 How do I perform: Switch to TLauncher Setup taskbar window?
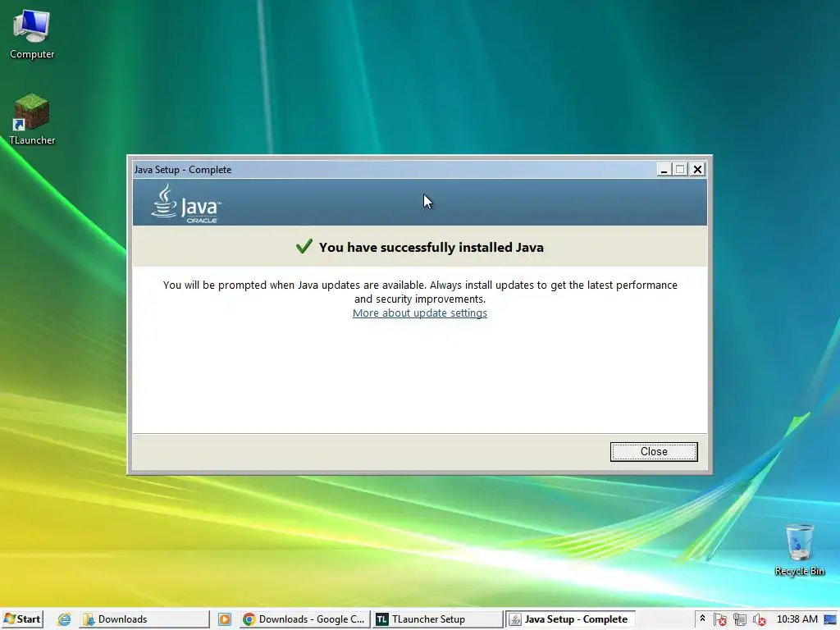point(438,619)
